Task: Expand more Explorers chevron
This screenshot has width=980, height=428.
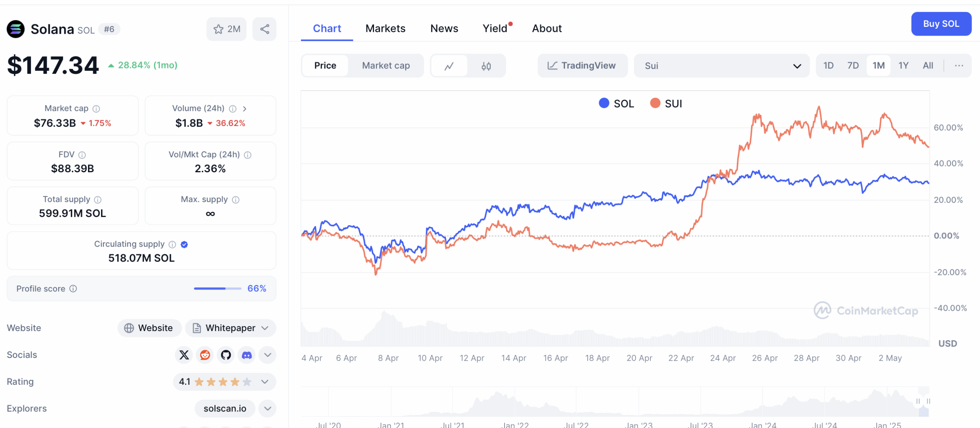Action: 268,408
